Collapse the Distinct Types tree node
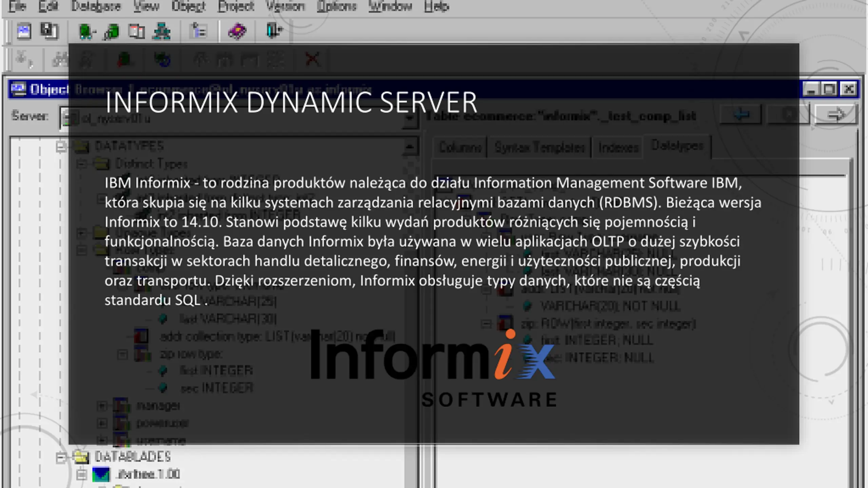Screen dimensions: 868x488 [81, 164]
